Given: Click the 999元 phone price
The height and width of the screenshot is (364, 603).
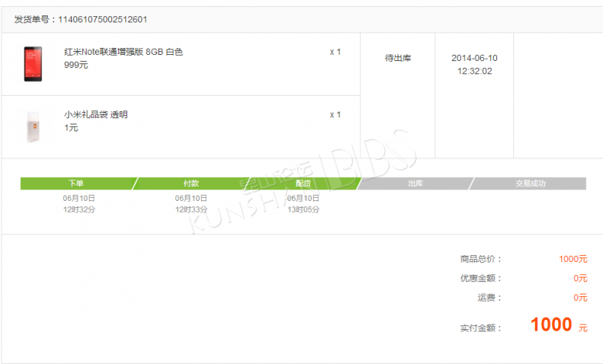Looking at the screenshot, I should tap(76, 65).
